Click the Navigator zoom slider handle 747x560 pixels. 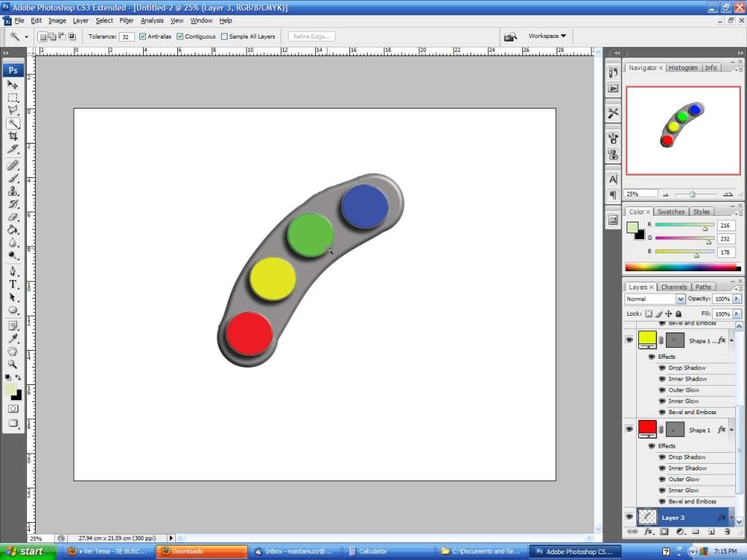click(x=692, y=194)
